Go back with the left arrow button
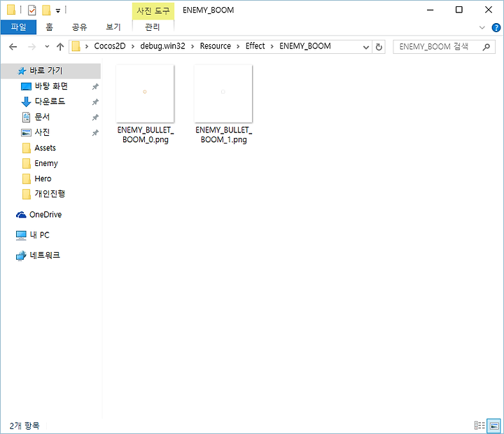The image size is (504, 434). 13,47
